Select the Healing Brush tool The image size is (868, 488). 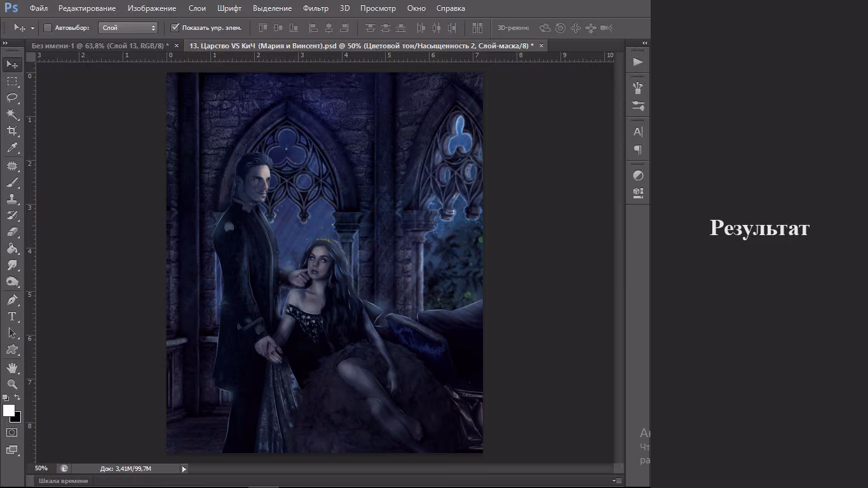pos(12,166)
